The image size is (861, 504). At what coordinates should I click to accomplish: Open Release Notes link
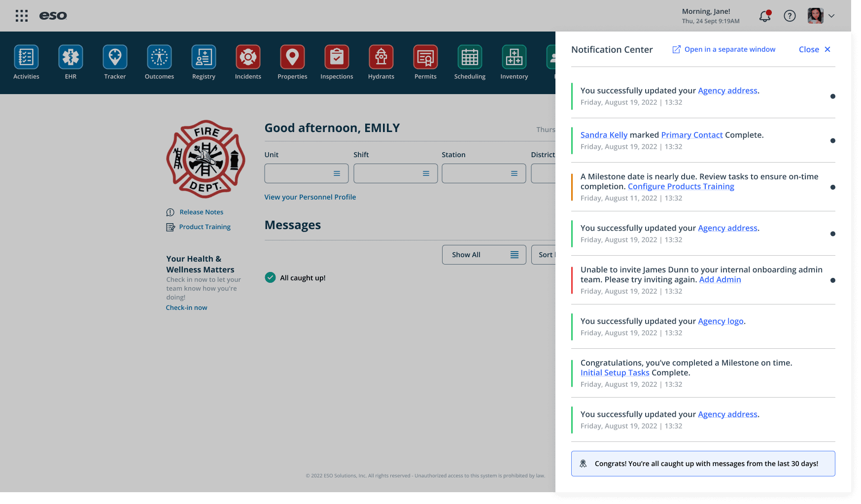tap(202, 212)
